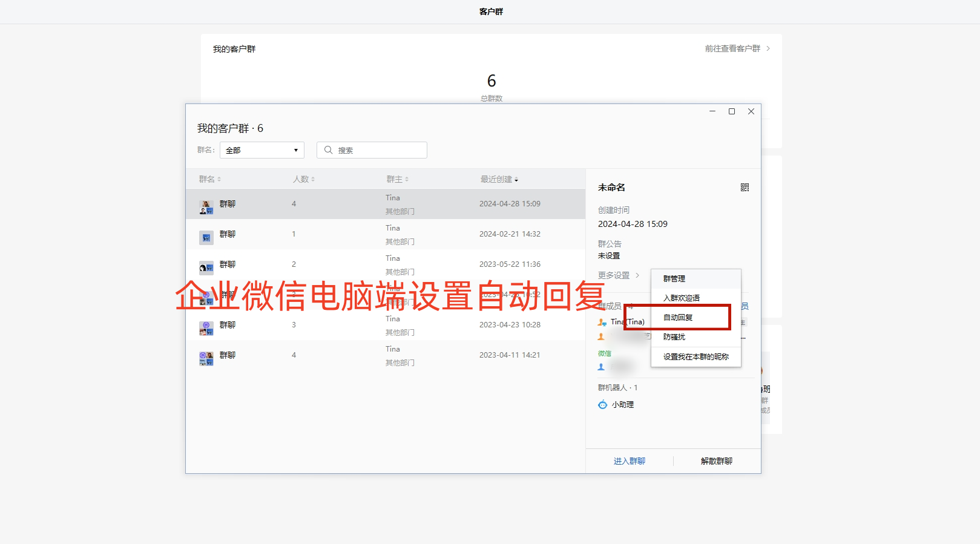Select the group row dated 2023-04-23 10:28
Viewport: 980px width, 544px height.
click(386, 325)
